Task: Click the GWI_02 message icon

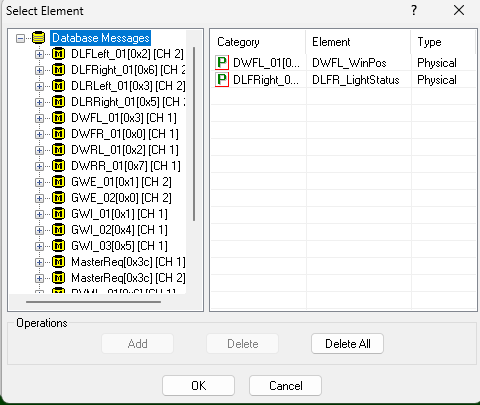Action: coord(59,230)
